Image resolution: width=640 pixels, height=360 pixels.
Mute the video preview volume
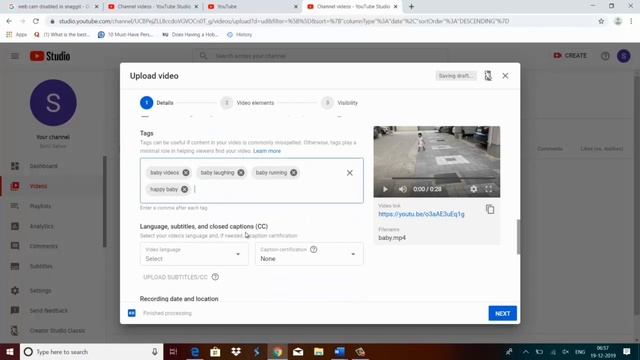click(403, 189)
